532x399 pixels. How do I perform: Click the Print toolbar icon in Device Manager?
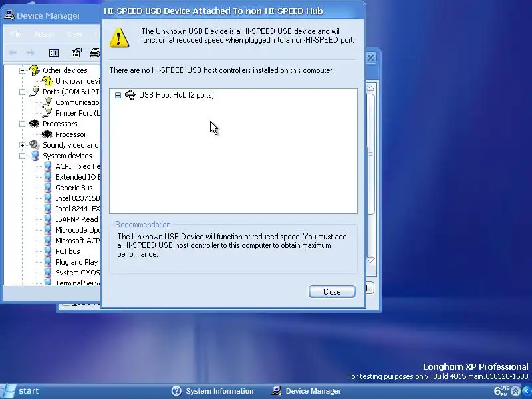tap(95, 53)
